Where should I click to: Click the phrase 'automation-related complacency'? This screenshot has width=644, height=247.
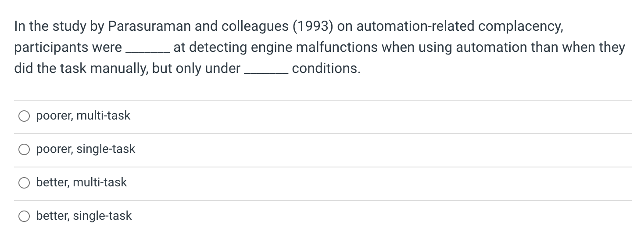pyautogui.click(x=458, y=27)
